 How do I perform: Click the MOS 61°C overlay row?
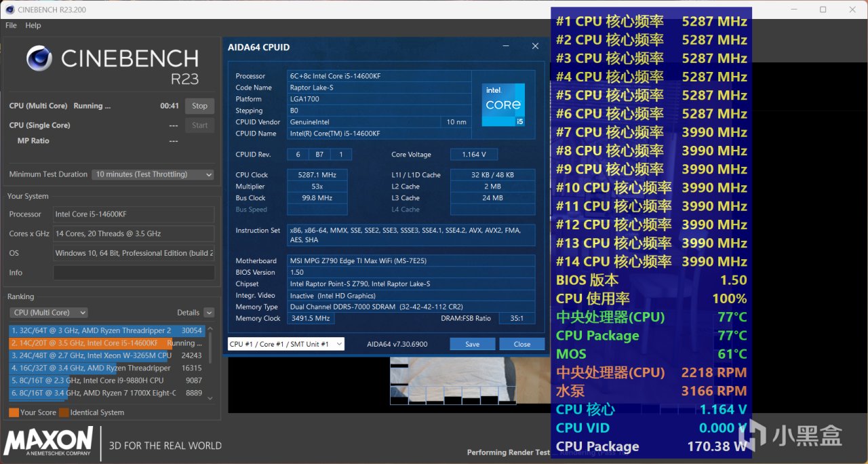(x=651, y=354)
